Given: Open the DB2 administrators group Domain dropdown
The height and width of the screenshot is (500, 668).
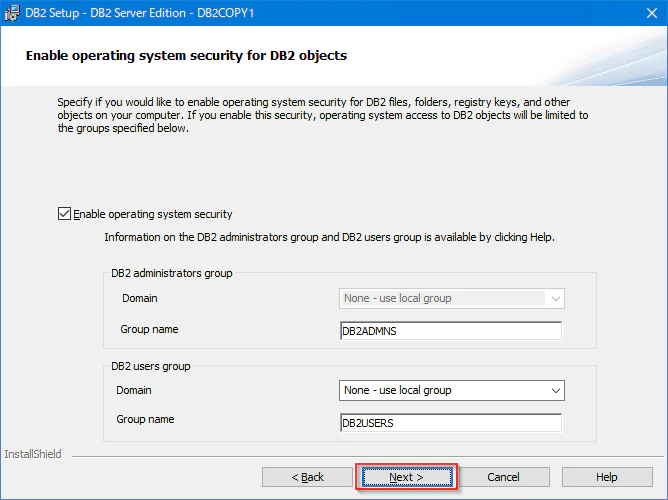Looking at the screenshot, I should 452,298.
